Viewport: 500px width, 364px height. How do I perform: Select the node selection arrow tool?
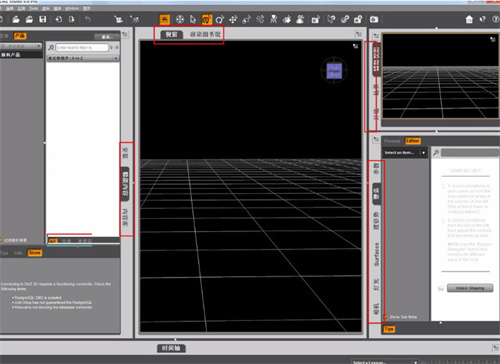pos(193,20)
